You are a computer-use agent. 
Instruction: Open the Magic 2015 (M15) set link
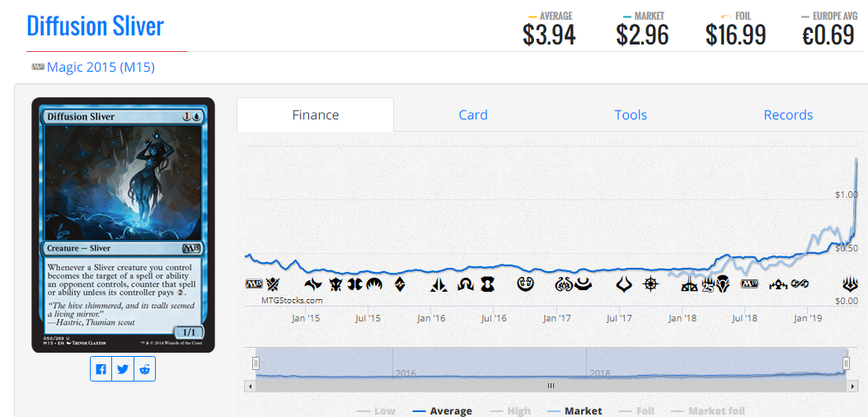[101, 68]
